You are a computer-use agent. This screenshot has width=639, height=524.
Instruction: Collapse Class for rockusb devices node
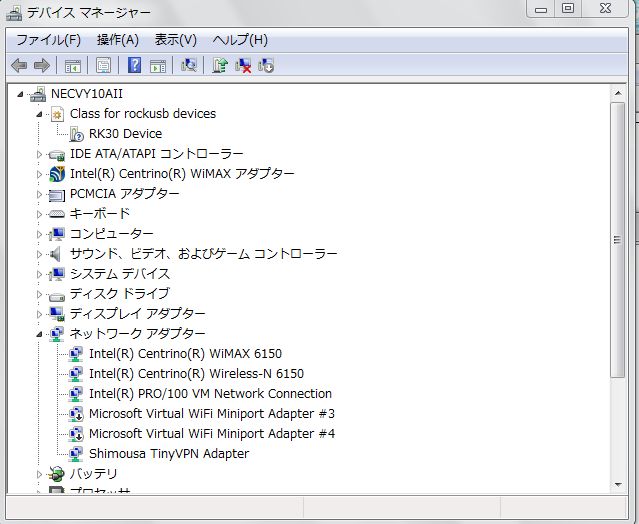click(x=40, y=114)
